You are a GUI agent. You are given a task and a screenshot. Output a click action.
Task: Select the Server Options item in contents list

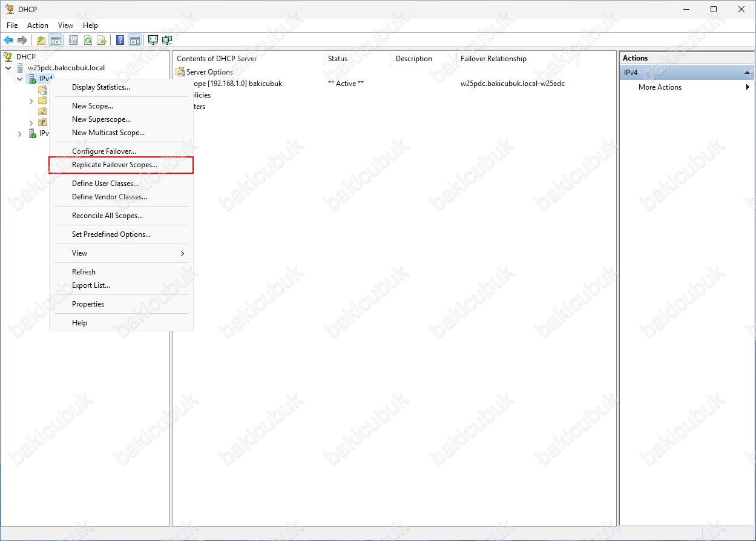tap(209, 72)
